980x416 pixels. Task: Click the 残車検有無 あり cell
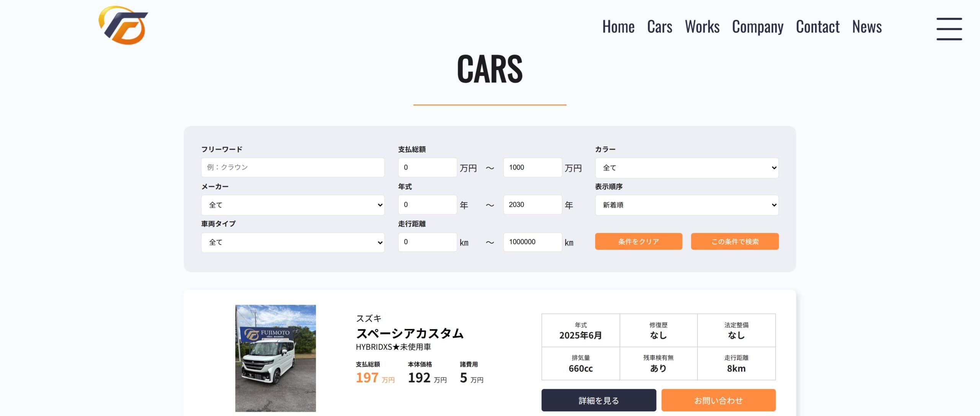[x=658, y=364]
